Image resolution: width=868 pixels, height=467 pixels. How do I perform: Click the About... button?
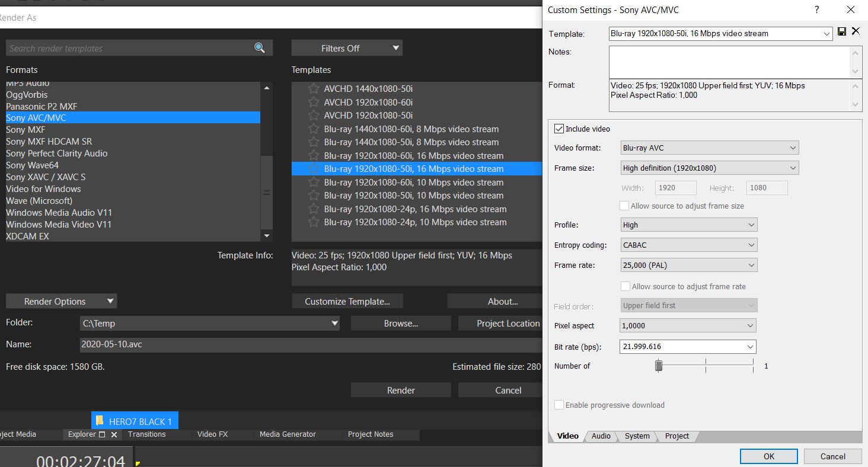click(x=495, y=301)
